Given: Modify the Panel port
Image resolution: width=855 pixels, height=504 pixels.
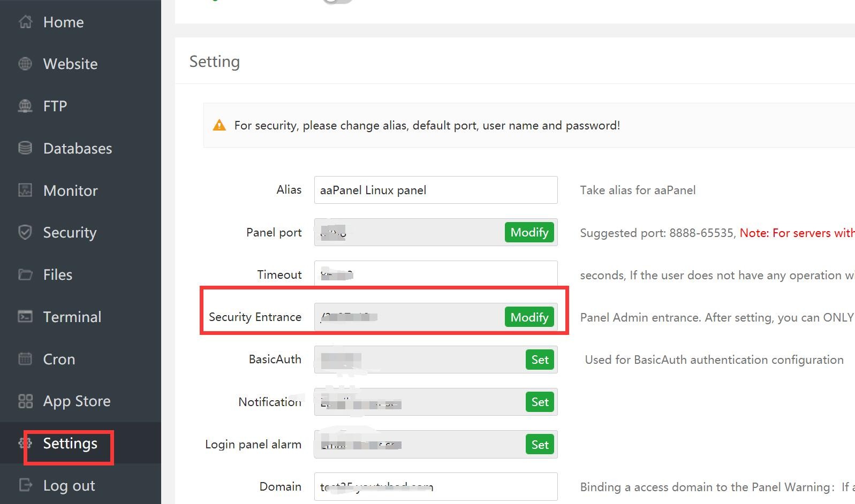Looking at the screenshot, I should pyautogui.click(x=529, y=232).
